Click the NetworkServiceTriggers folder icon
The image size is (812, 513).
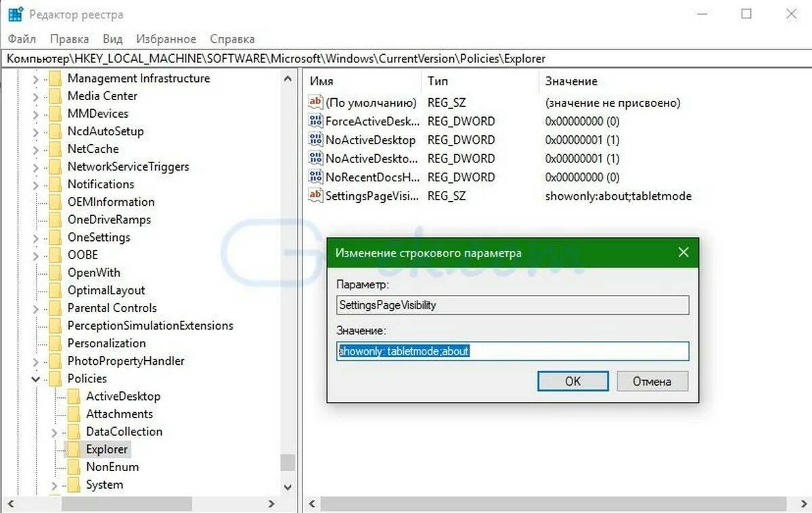55,166
